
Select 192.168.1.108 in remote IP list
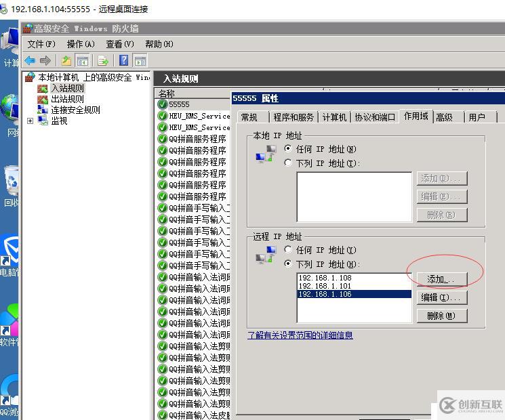[x=354, y=278]
